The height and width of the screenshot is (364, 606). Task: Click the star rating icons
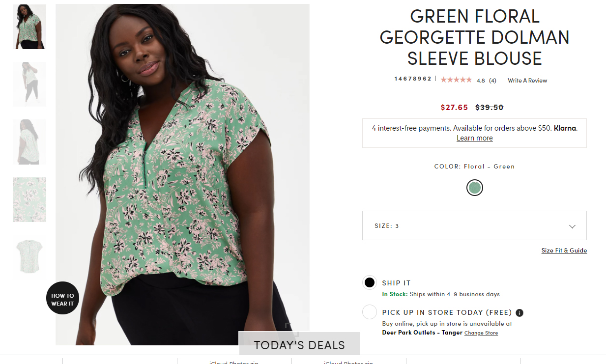456,80
